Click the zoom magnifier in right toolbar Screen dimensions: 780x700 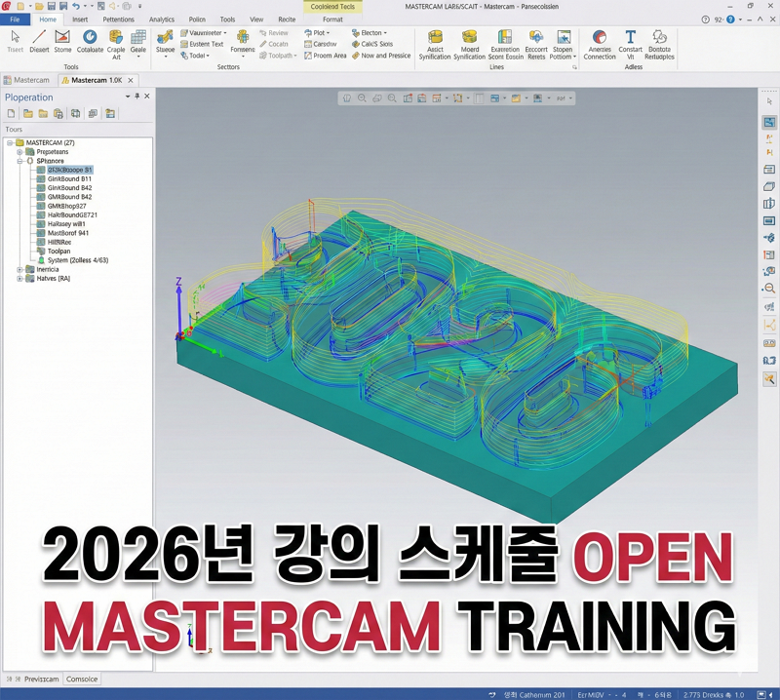coord(769,289)
